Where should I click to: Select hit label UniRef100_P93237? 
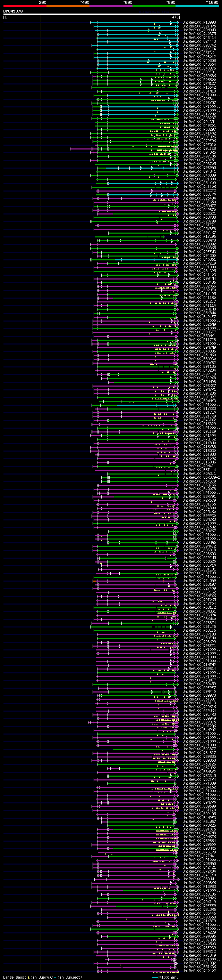pyautogui.click(x=199, y=118)
